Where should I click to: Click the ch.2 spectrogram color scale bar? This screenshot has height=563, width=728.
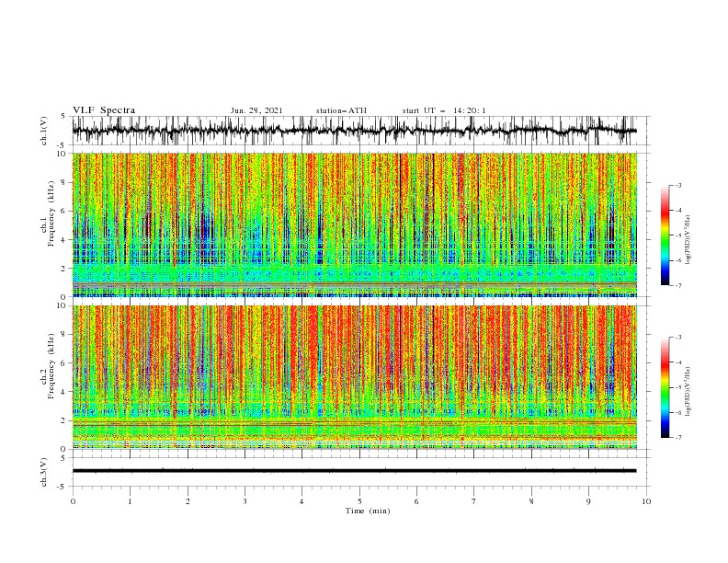(665, 387)
